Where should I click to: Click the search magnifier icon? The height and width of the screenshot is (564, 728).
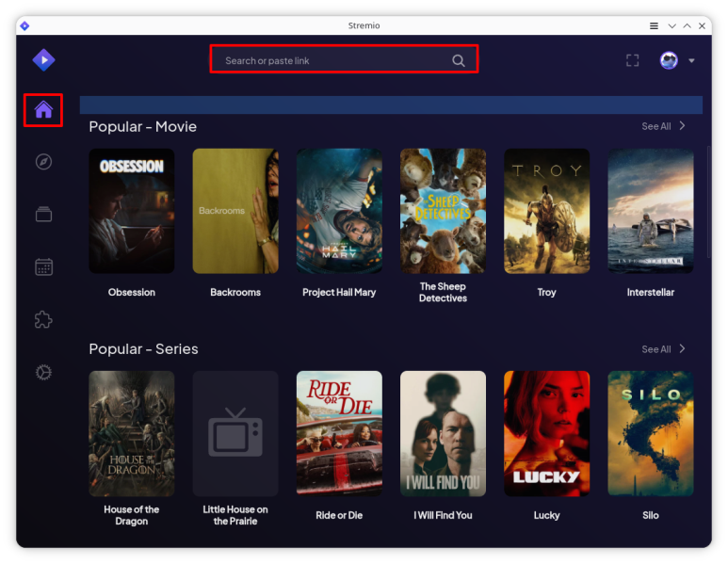[x=459, y=60]
